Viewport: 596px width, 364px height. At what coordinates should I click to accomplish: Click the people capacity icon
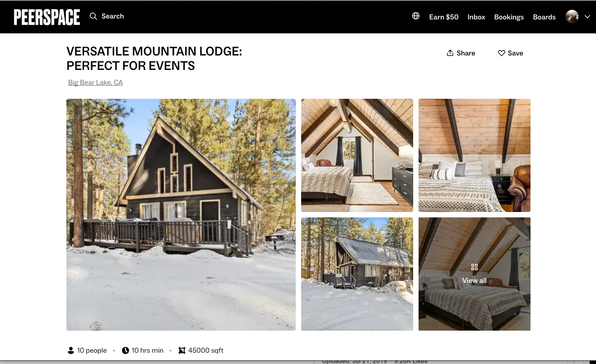(70, 350)
